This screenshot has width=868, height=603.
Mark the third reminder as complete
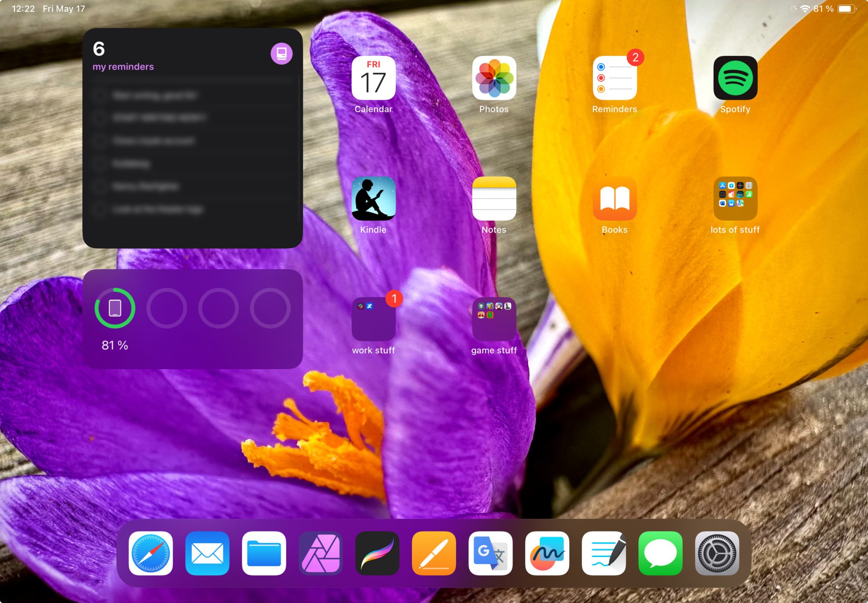(99, 141)
